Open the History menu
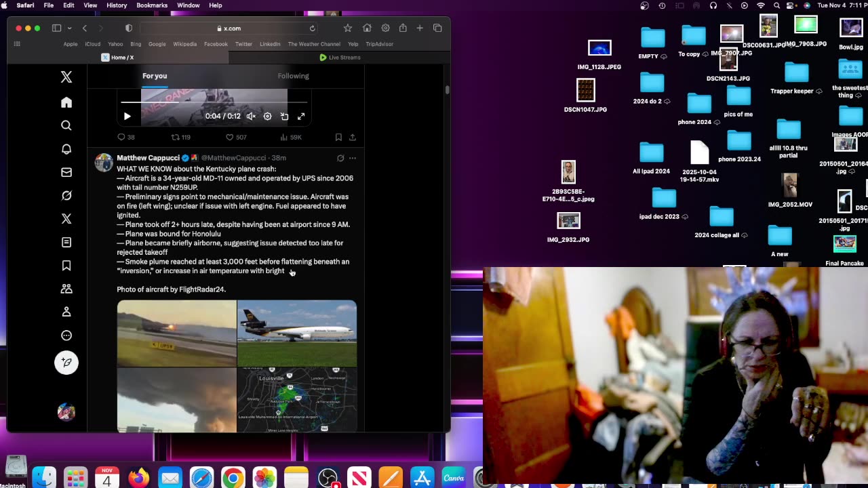The width and height of the screenshot is (868, 488). click(117, 5)
